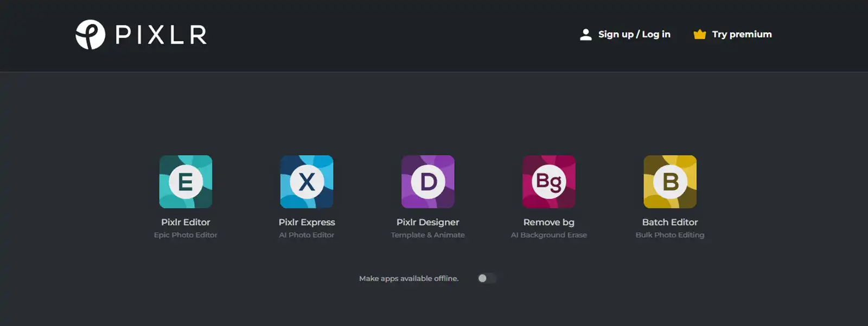Click the 'Make apps available offline.' text

point(409,278)
